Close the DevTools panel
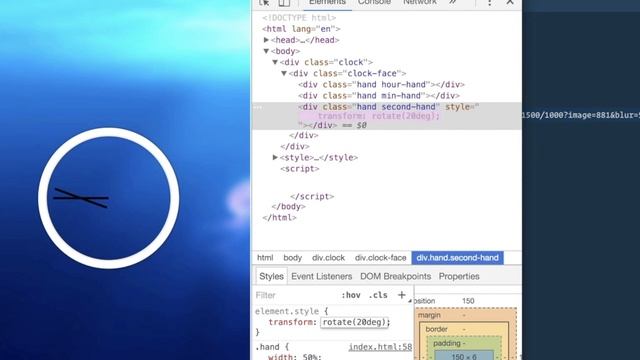 pyautogui.click(x=510, y=2)
